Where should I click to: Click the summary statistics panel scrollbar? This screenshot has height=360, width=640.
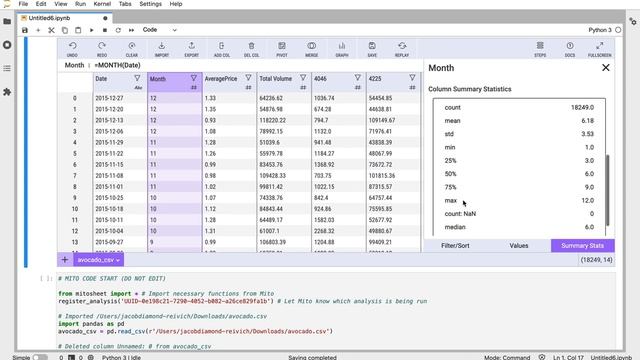pyautogui.click(x=608, y=190)
